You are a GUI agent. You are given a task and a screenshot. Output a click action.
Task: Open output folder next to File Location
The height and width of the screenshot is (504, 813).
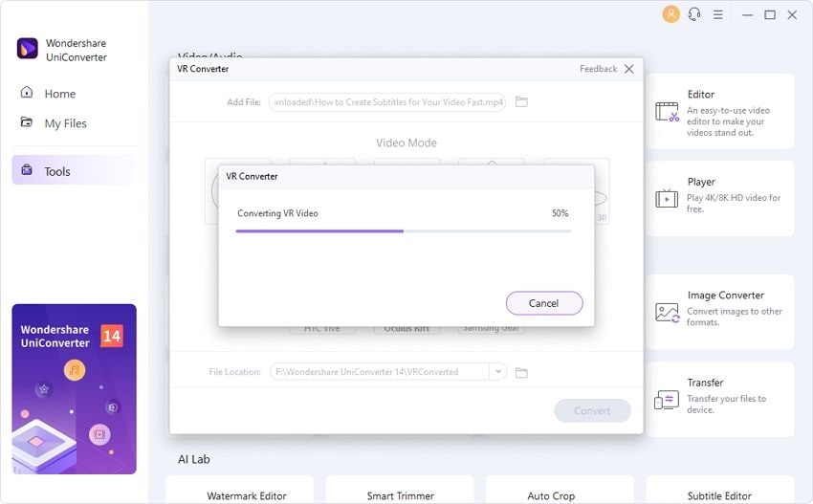pyautogui.click(x=521, y=372)
